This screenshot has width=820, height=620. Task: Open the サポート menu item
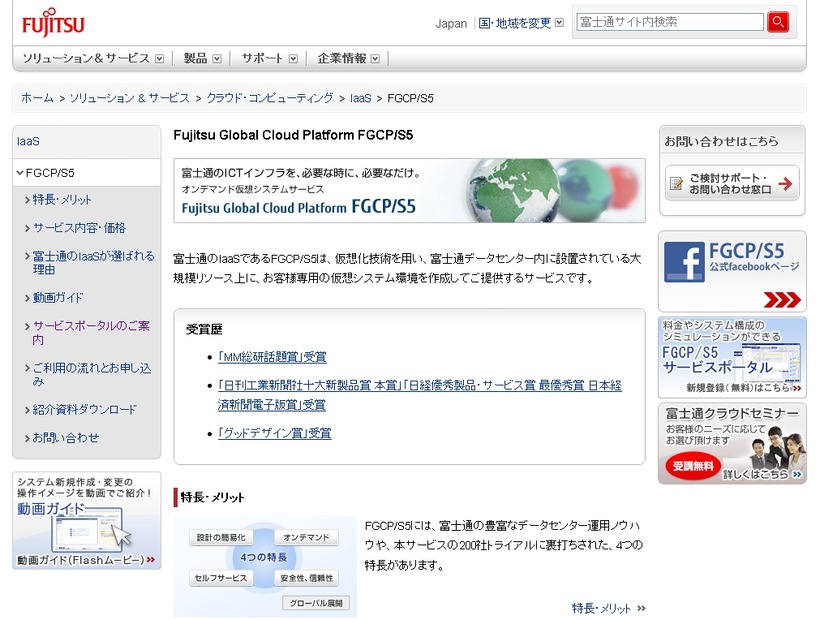point(263,58)
